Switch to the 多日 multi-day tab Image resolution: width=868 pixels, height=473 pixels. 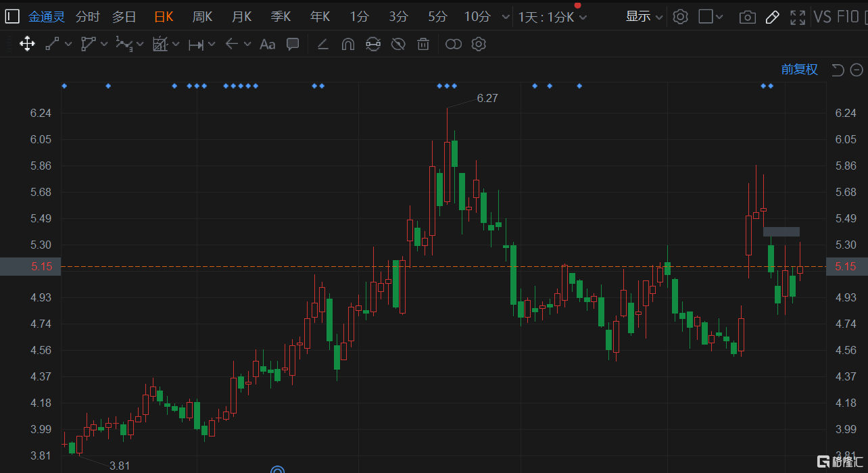(x=124, y=17)
